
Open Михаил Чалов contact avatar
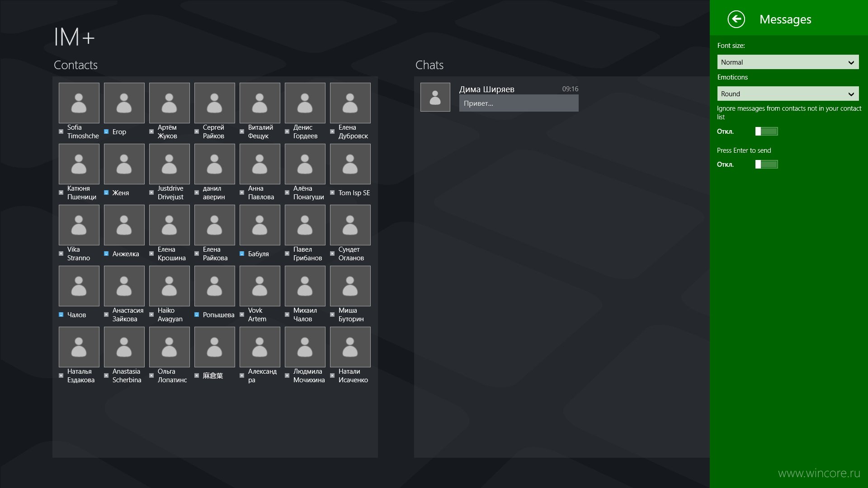click(305, 286)
